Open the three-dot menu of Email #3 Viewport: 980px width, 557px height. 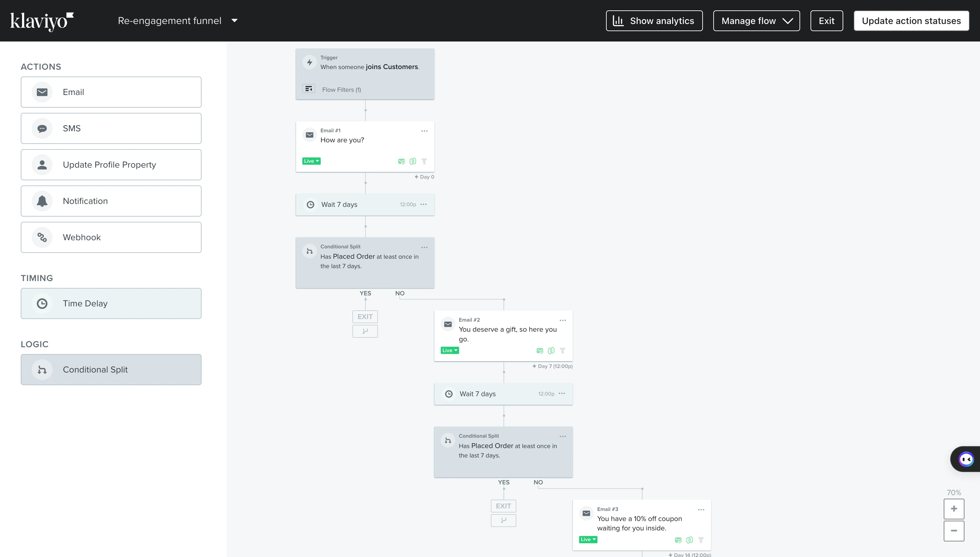click(701, 510)
